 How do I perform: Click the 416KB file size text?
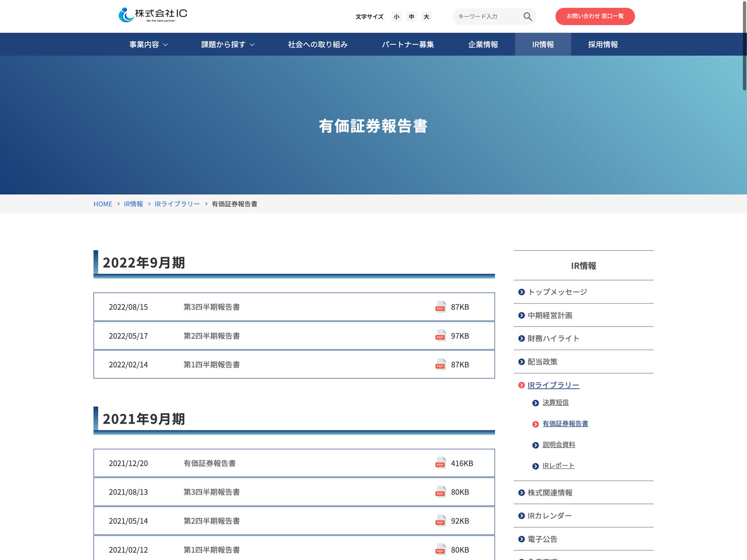tap(462, 463)
